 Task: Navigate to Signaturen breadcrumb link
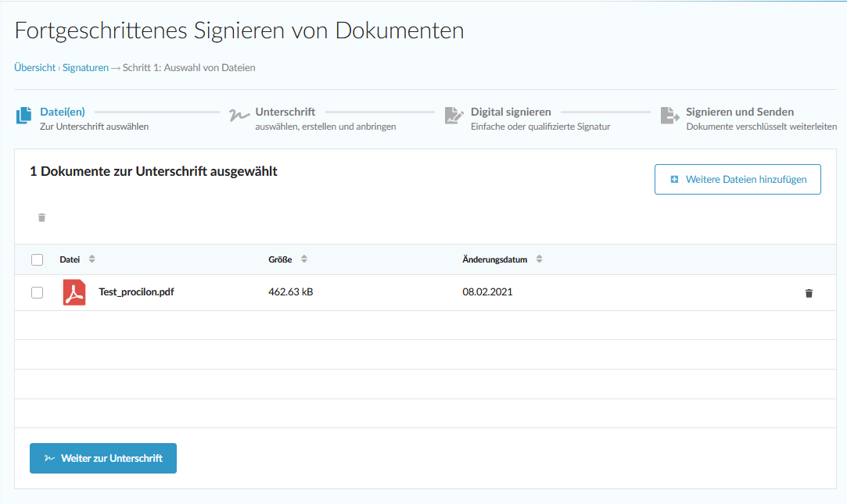click(x=85, y=68)
